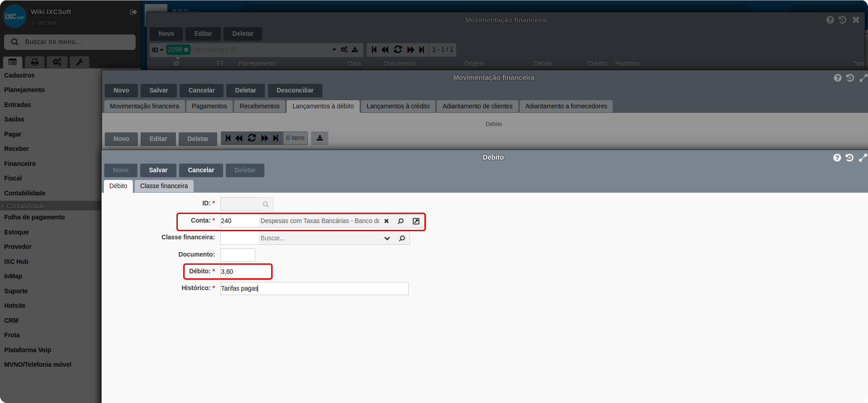Remove the 2298 ID filter tag
The image size is (868, 403).
tap(186, 50)
